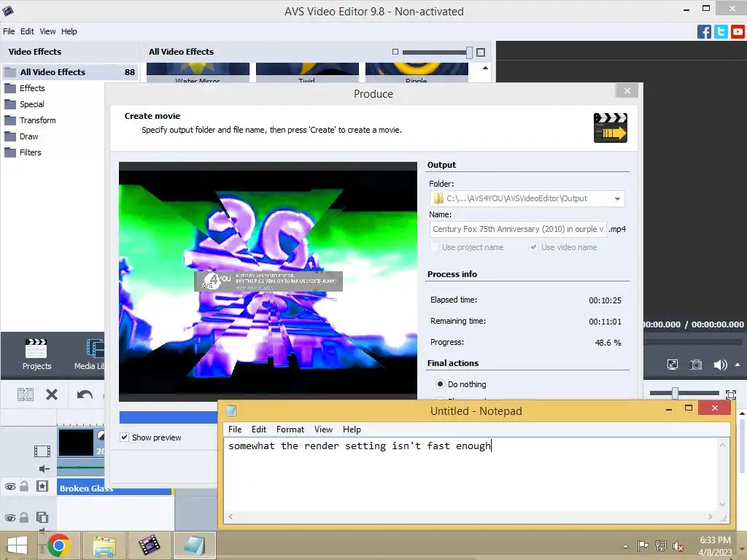Show hidden tray icons arrow
The image size is (747, 560).
[x=625, y=546]
